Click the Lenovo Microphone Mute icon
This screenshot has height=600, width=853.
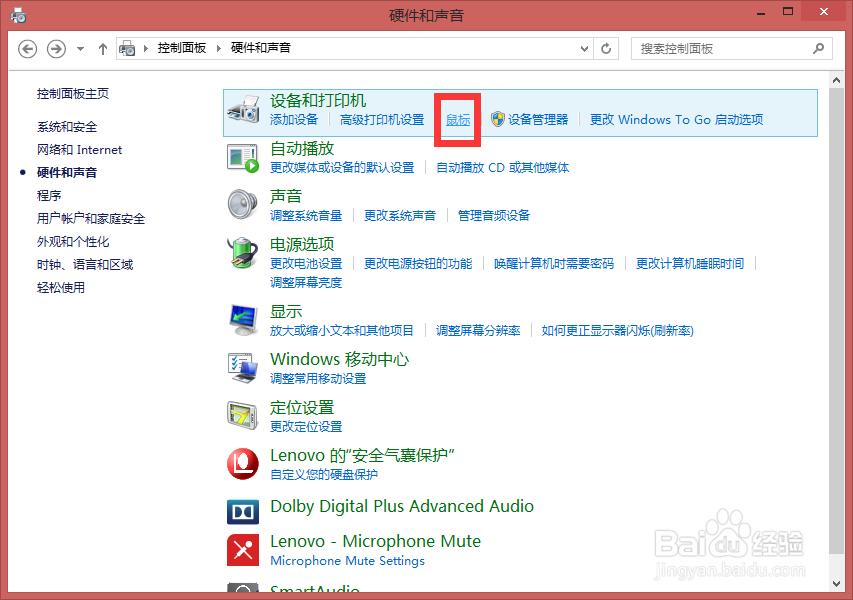243,550
